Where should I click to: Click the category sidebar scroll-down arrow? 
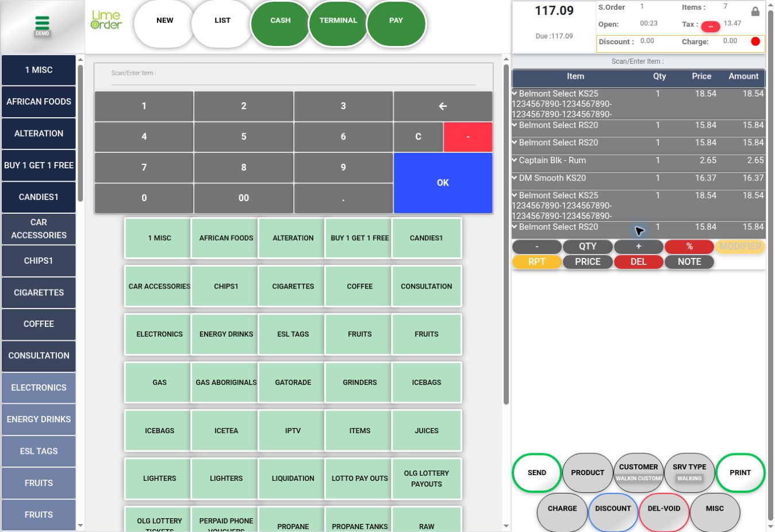[80, 525]
